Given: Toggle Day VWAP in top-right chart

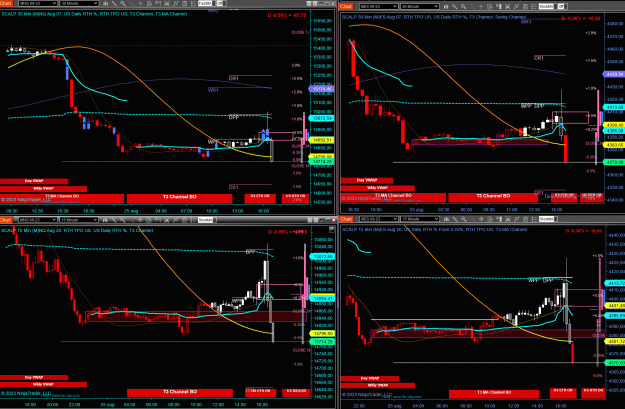Looking at the screenshot, I should pyautogui.click(x=367, y=180).
